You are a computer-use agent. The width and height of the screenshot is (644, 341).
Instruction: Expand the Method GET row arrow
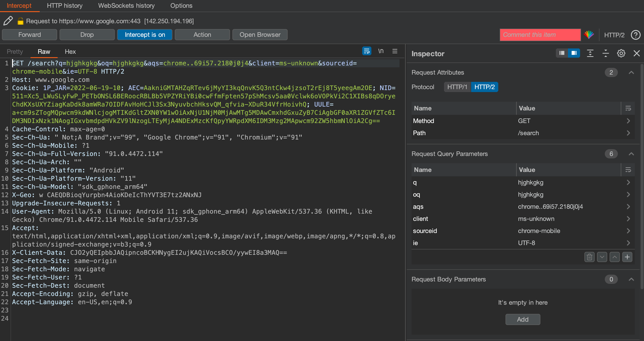pyautogui.click(x=628, y=121)
